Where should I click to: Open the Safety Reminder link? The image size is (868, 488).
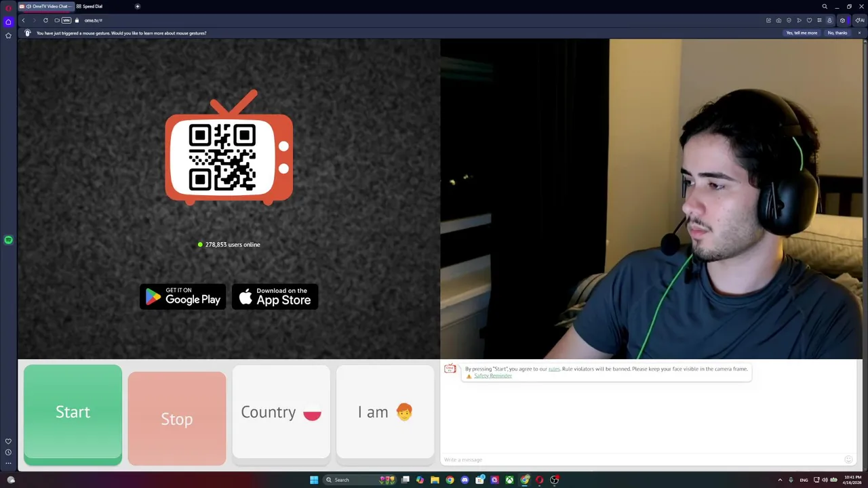[x=493, y=375]
